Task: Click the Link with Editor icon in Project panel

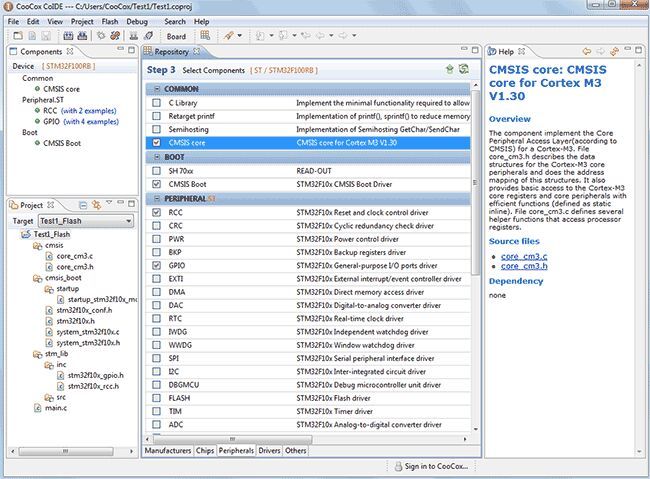Action: pos(97,205)
